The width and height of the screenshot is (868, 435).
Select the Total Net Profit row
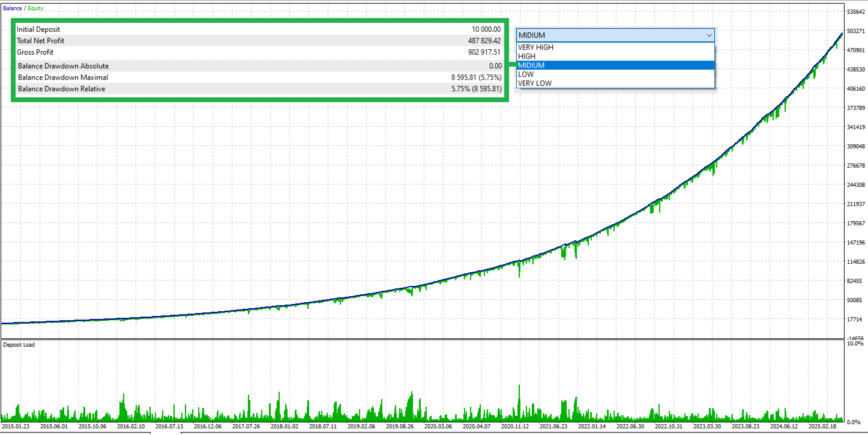[x=259, y=41]
